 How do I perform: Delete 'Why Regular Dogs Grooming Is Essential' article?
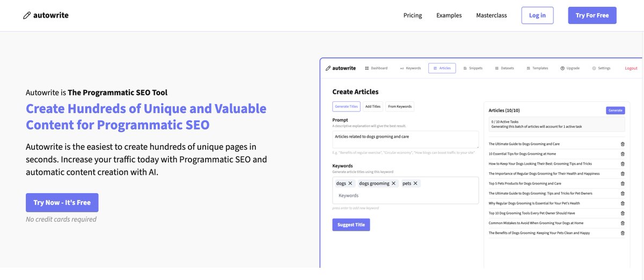tap(623, 203)
